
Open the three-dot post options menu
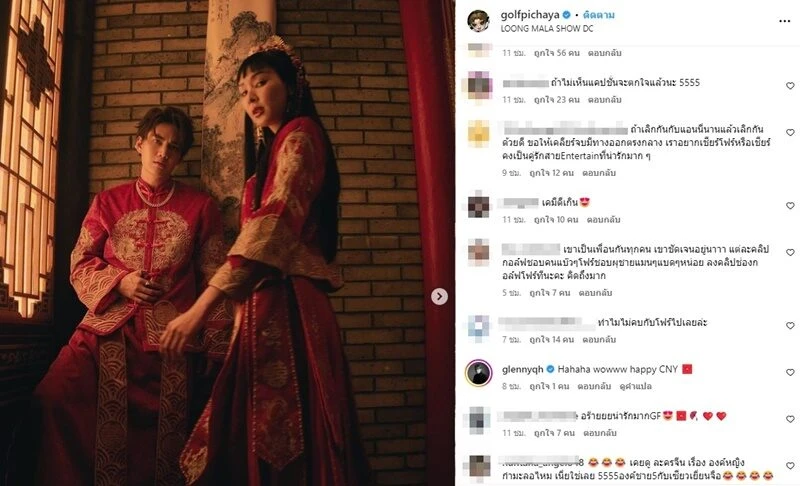[784, 21]
